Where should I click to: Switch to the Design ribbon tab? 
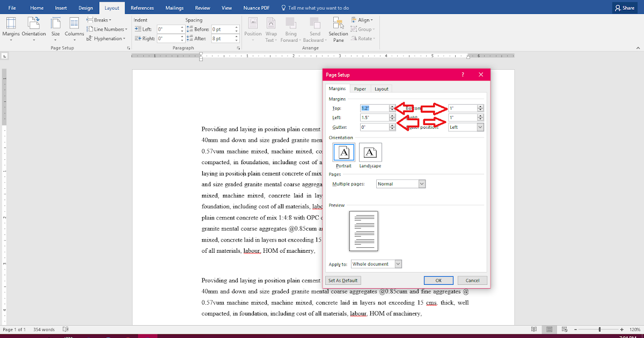coord(85,8)
